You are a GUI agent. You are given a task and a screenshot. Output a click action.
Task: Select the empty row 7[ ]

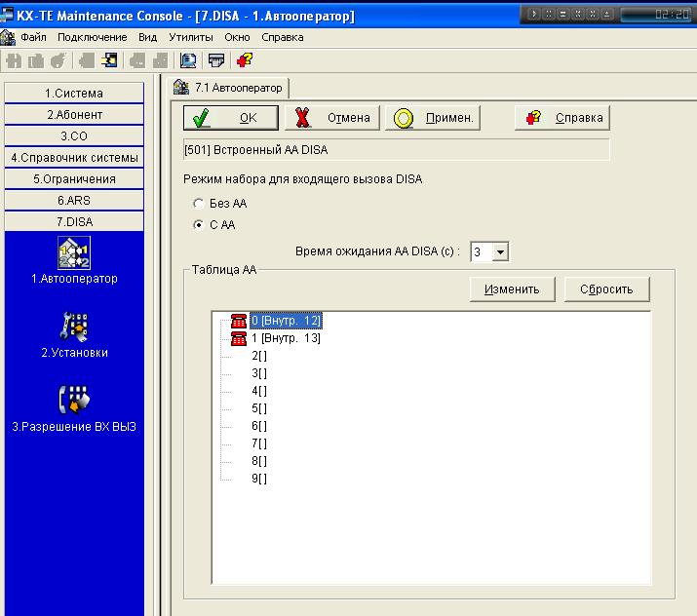259,443
